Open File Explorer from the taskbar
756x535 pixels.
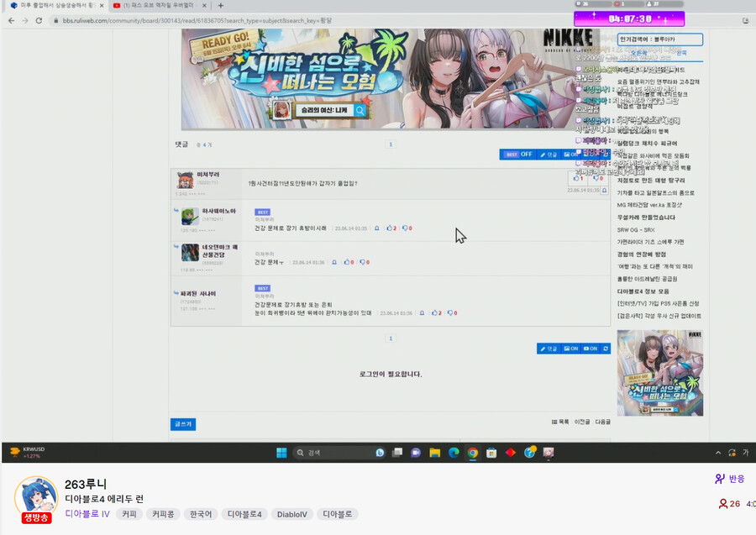pos(435,453)
